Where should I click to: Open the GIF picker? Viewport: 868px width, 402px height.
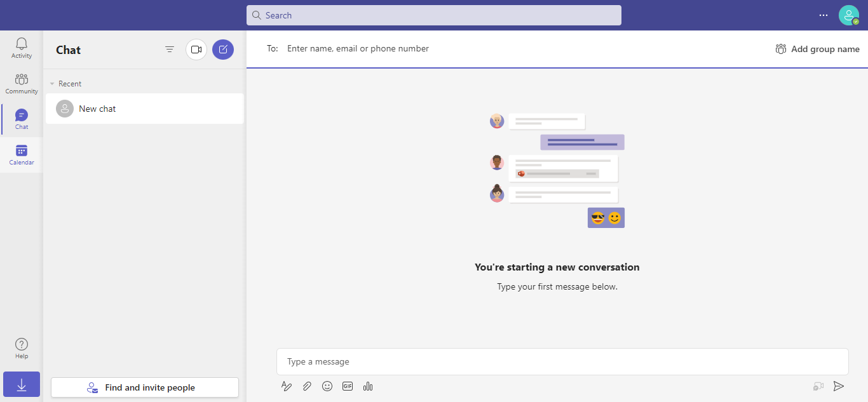point(348,386)
